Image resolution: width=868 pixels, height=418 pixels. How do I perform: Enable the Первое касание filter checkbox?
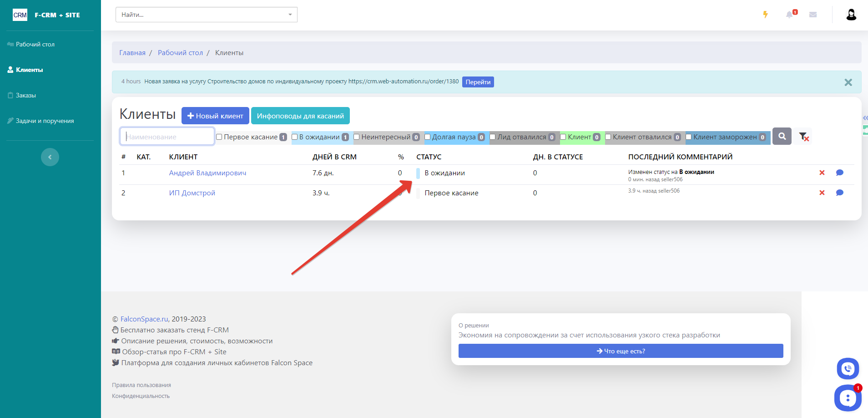point(219,137)
